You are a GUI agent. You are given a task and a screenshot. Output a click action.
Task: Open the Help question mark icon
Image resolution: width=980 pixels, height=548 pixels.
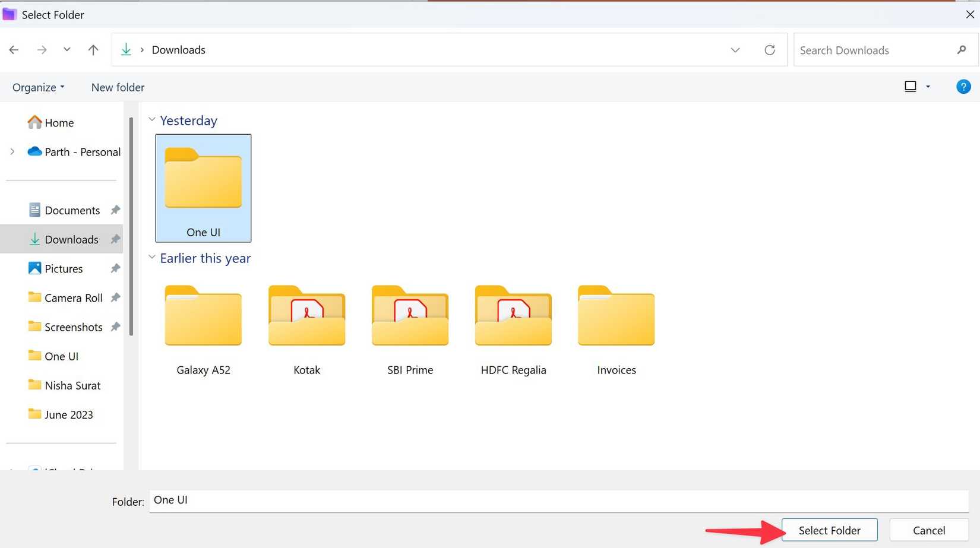click(x=963, y=87)
